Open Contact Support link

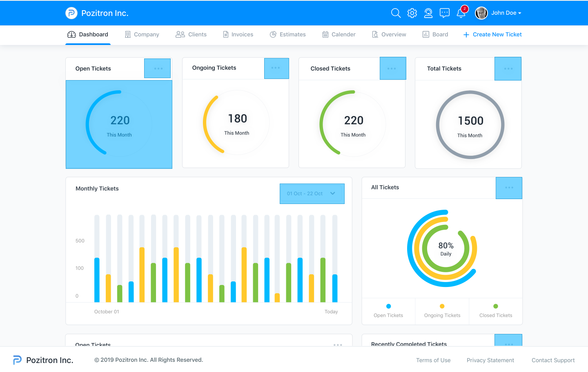click(x=553, y=360)
